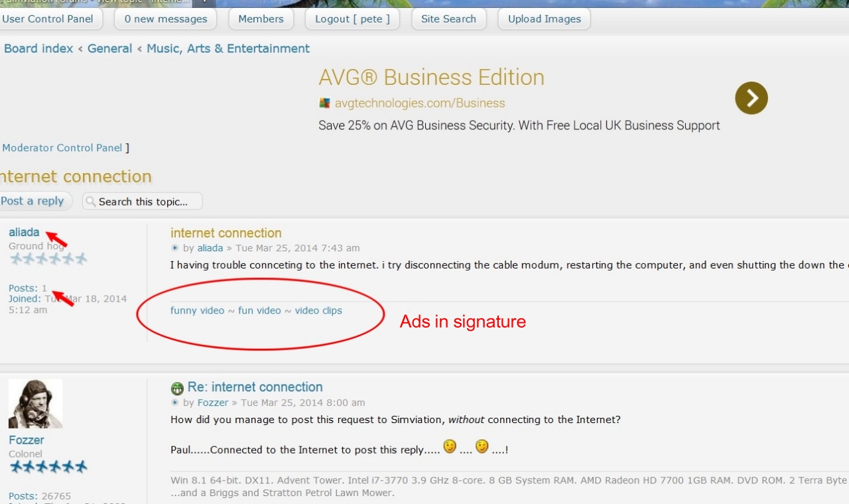849x504 pixels.
Task: Focus the Search this topic field
Action: pos(142,202)
